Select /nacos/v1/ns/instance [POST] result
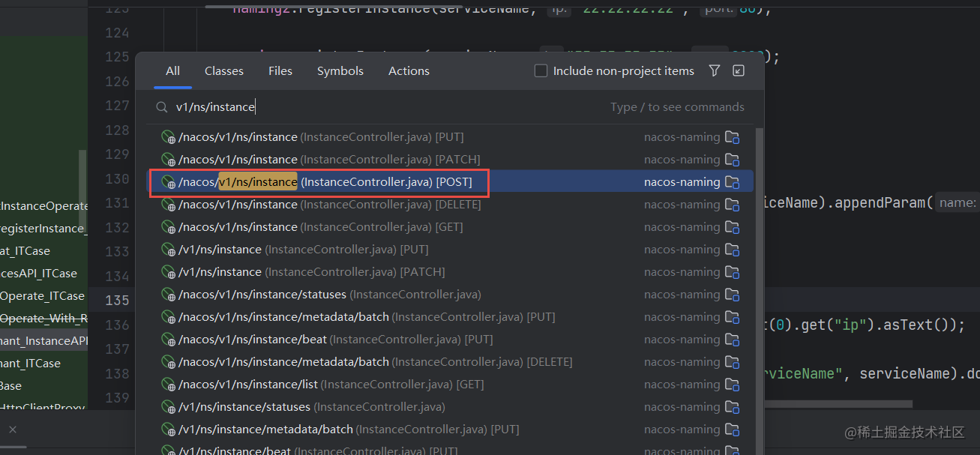The image size is (980, 455). (450, 182)
